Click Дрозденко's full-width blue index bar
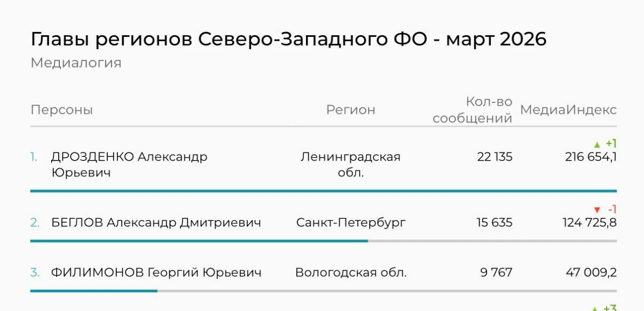This screenshot has height=311, width=644. pos(323,190)
